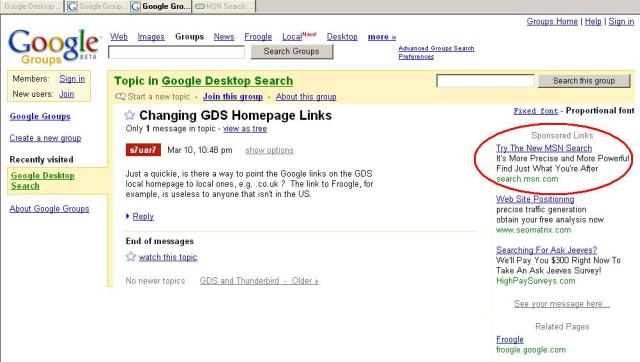The image size is (640, 362).
Task: Click the Google Groups logo
Action: [x=54, y=47]
